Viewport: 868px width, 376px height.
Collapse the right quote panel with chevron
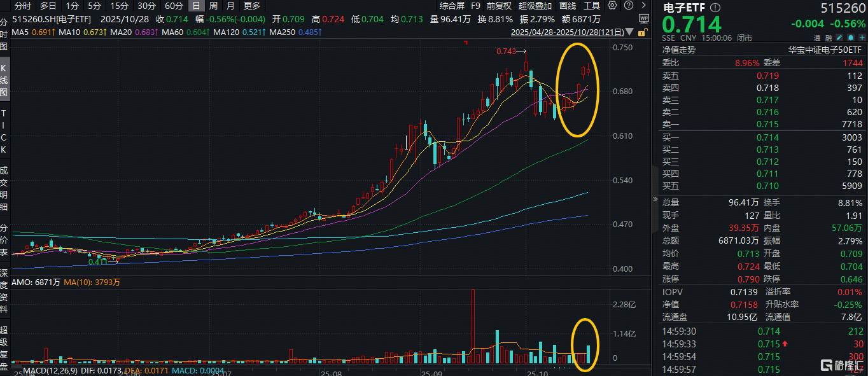pyautogui.click(x=655, y=199)
